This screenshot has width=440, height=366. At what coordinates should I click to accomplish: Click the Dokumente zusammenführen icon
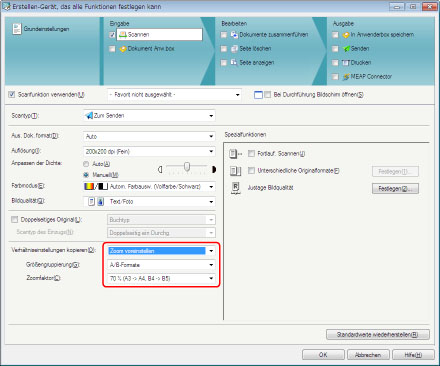pyautogui.click(x=235, y=35)
